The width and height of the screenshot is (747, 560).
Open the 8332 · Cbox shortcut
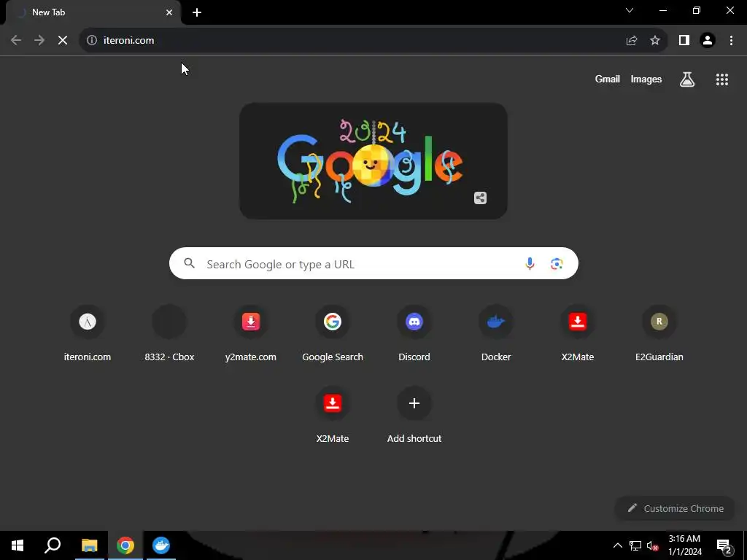point(169,334)
